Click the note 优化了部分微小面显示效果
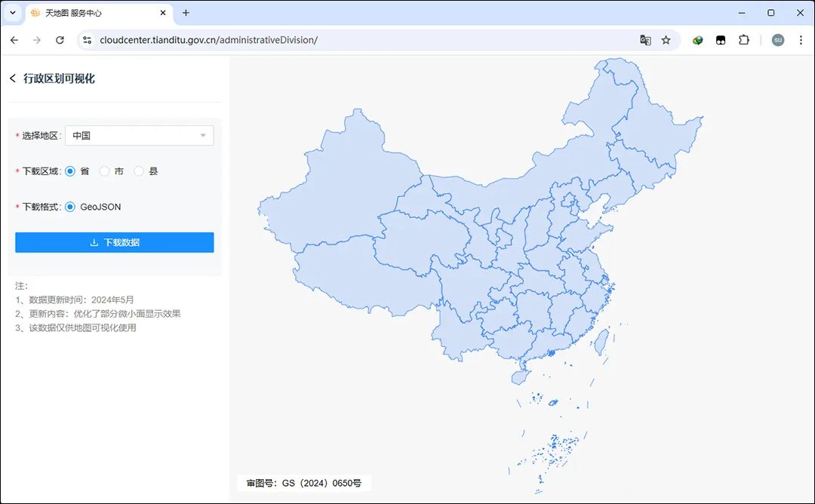Image resolution: width=815 pixels, height=504 pixels. click(x=128, y=314)
